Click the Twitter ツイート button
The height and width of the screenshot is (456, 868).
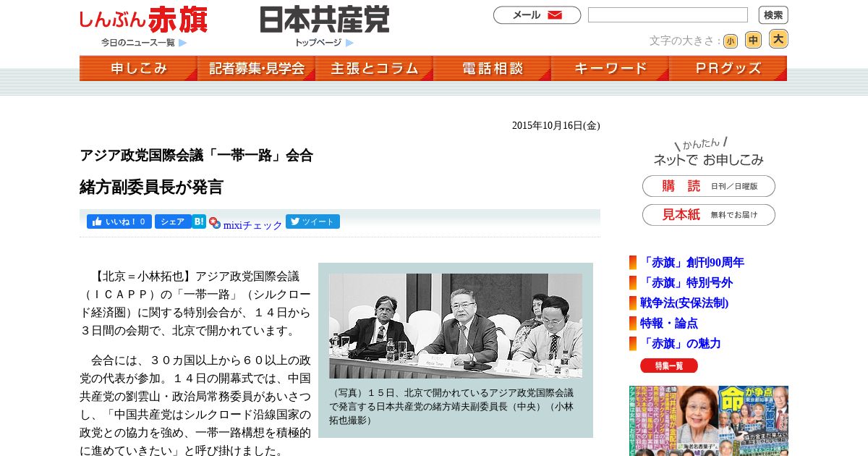tap(312, 221)
